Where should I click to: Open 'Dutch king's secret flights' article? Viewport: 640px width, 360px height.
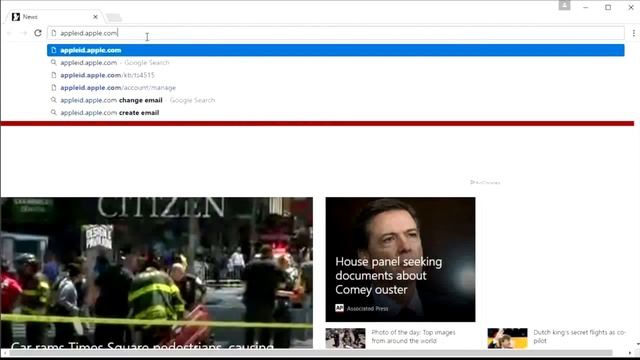[579, 337]
